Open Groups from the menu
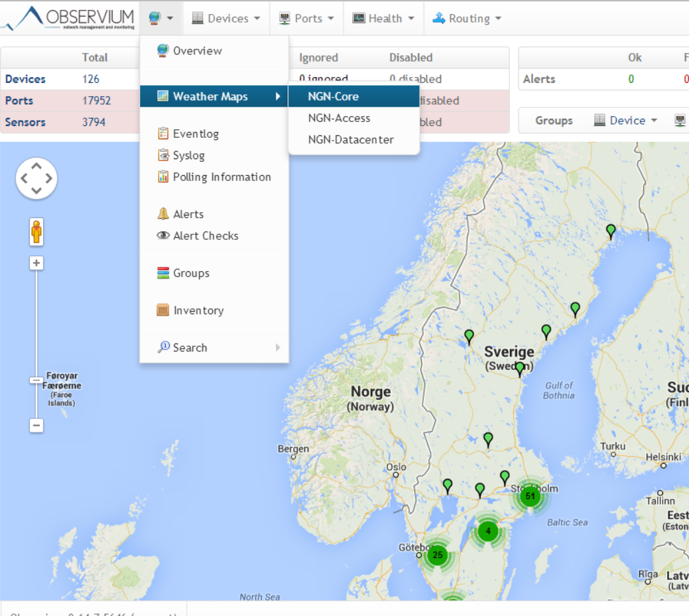The width and height of the screenshot is (689, 616). point(214,273)
